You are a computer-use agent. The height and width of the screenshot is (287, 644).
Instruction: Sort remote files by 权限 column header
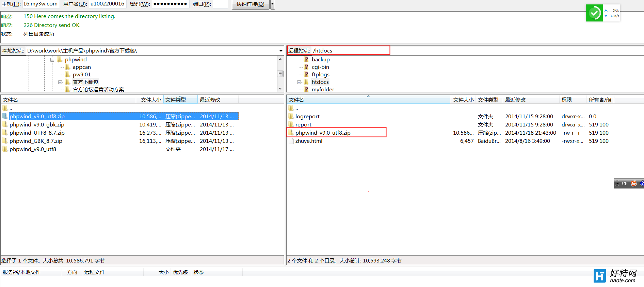coord(573,100)
